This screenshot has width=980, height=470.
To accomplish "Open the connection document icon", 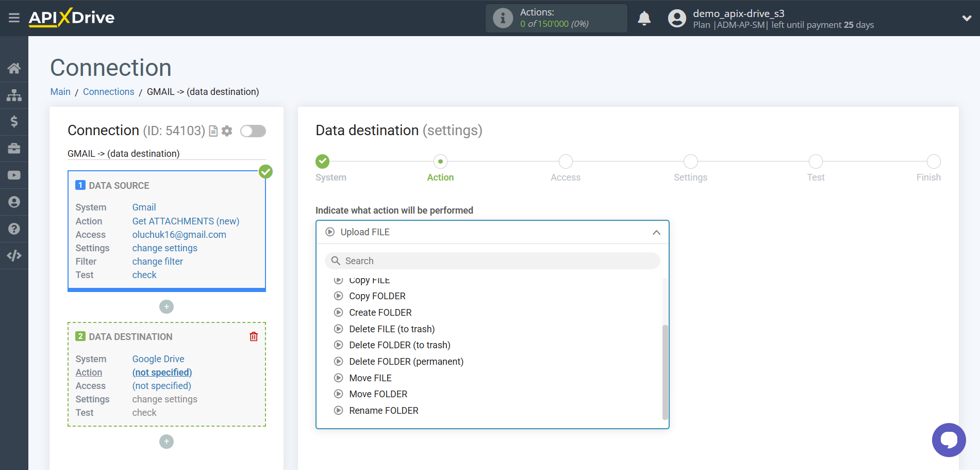I will pos(213,131).
